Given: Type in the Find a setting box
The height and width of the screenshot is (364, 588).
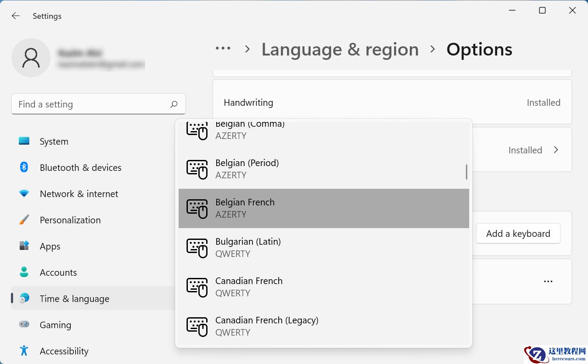Looking at the screenshot, I should click(x=92, y=104).
